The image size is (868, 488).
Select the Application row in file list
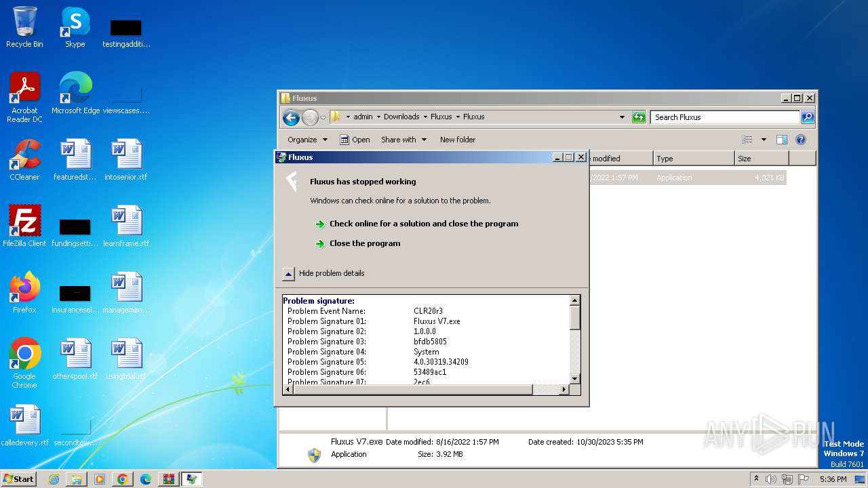[687, 178]
